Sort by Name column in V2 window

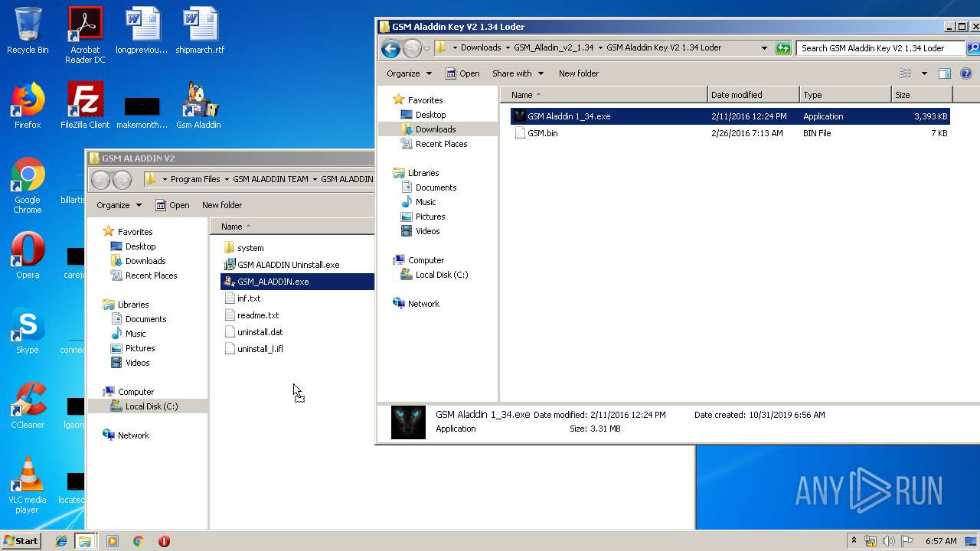(292, 227)
